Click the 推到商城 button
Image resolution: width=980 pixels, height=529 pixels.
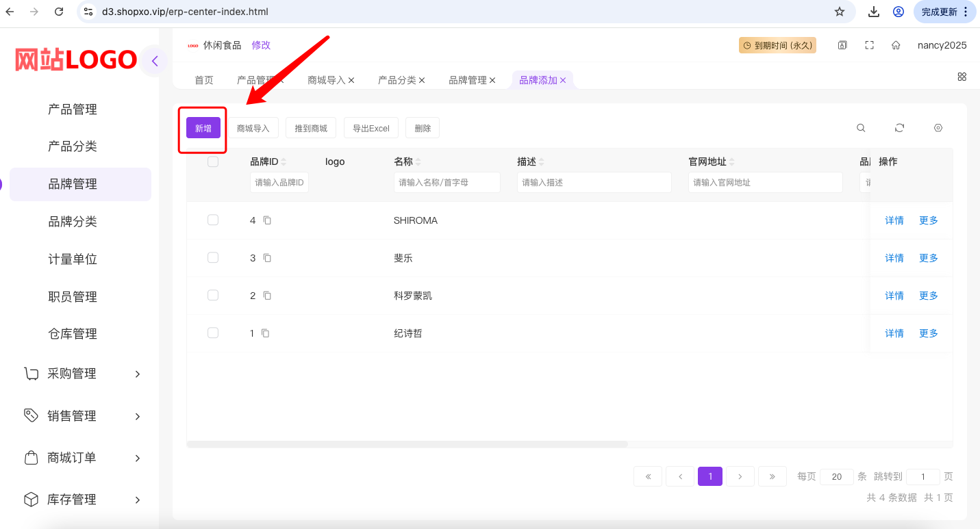(x=311, y=128)
